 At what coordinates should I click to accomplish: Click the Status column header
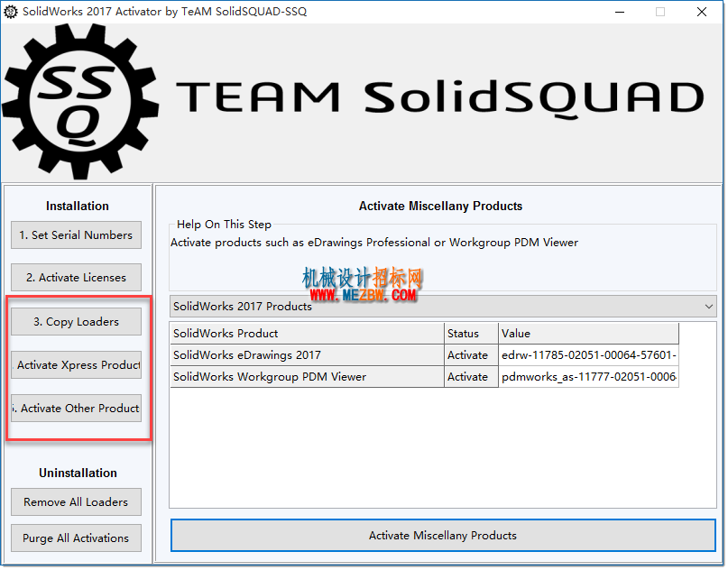click(471, 334)
